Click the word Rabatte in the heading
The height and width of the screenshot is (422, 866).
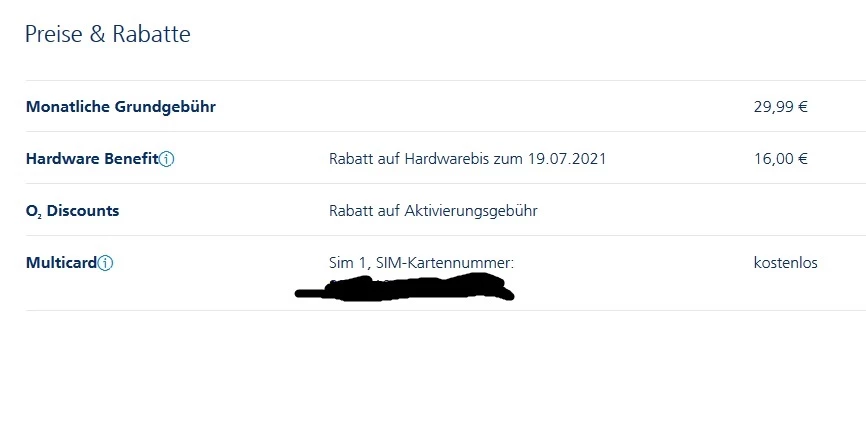coord(152,34)
